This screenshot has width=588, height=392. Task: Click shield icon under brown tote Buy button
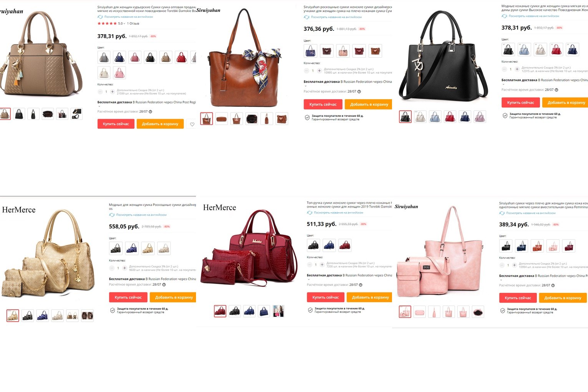coord(307,118)
